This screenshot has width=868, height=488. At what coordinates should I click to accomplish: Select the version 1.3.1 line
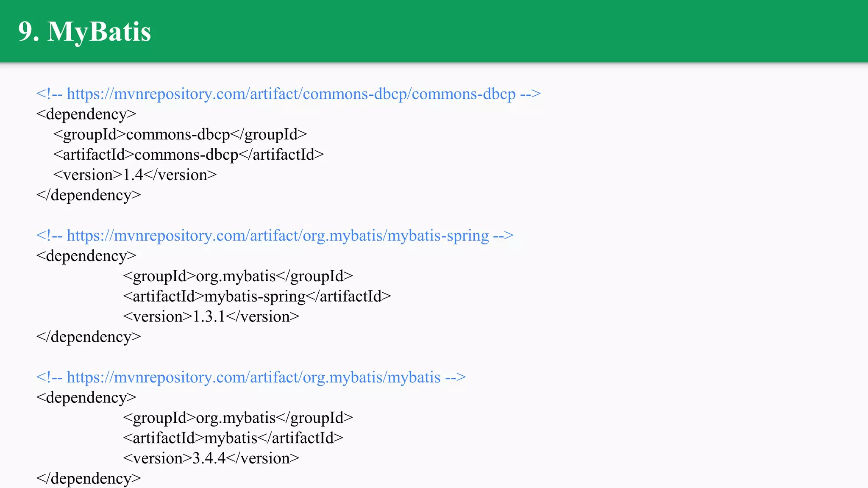(x=211, y=317)
